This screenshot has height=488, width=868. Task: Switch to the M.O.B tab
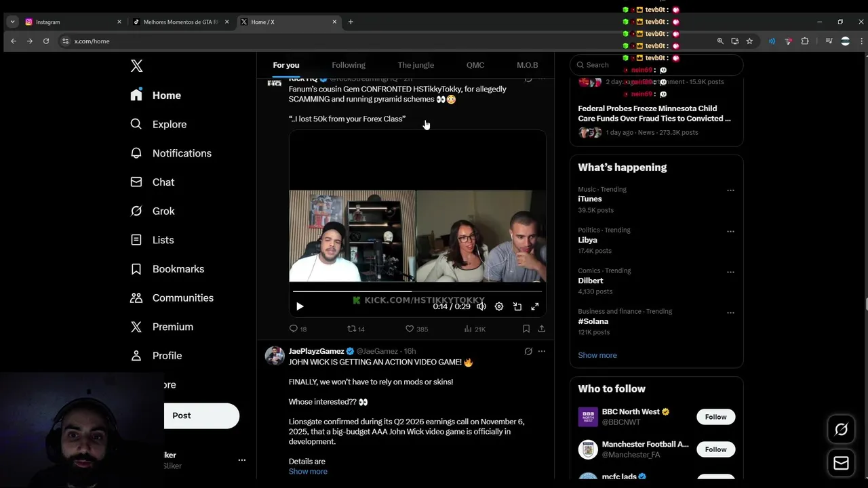528,65
